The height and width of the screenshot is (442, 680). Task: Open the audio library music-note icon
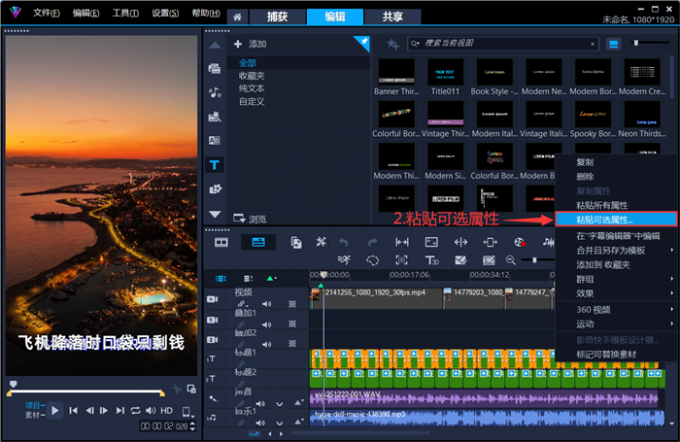(215, 92)
